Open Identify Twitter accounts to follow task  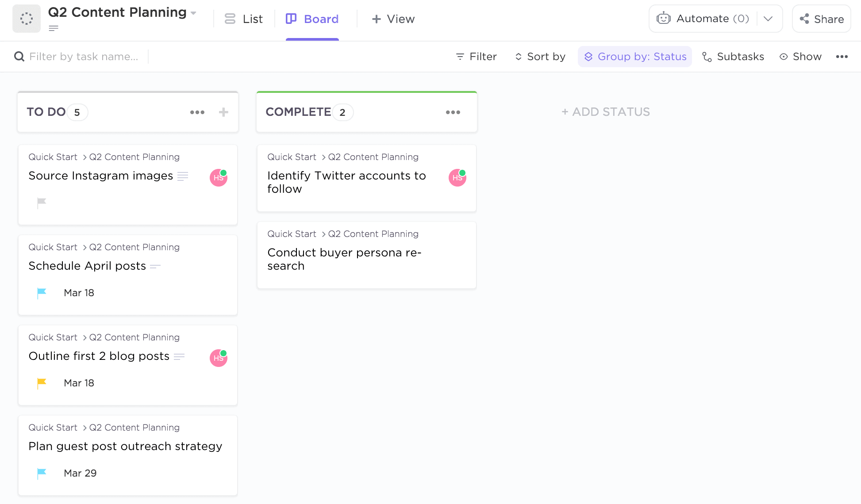(x=346, y=182)
